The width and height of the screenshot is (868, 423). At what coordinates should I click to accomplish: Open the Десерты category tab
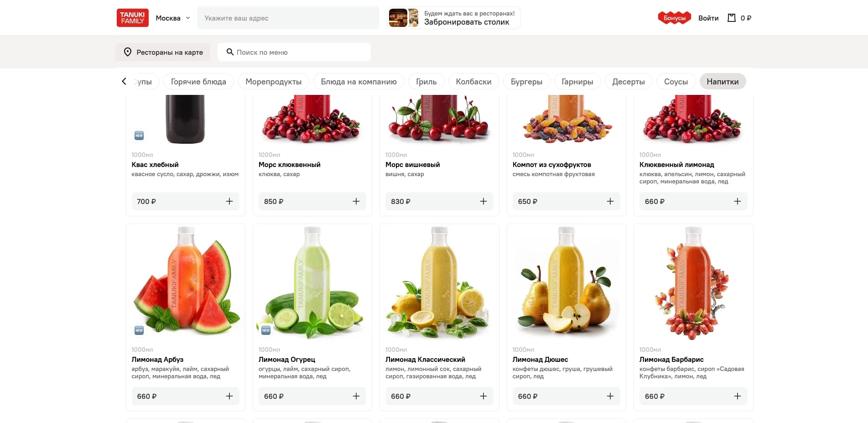tap(628, 82)
